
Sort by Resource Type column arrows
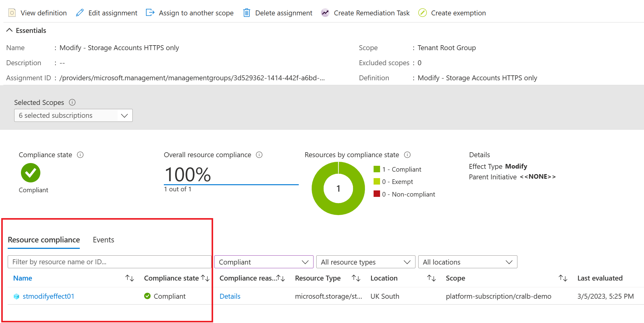(x=356, y=278)
